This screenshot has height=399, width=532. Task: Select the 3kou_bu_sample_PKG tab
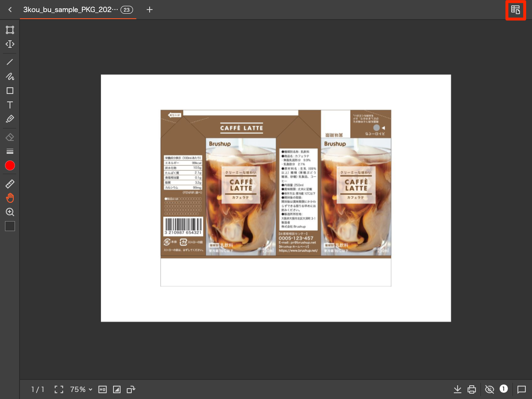[x=71, y=10]
